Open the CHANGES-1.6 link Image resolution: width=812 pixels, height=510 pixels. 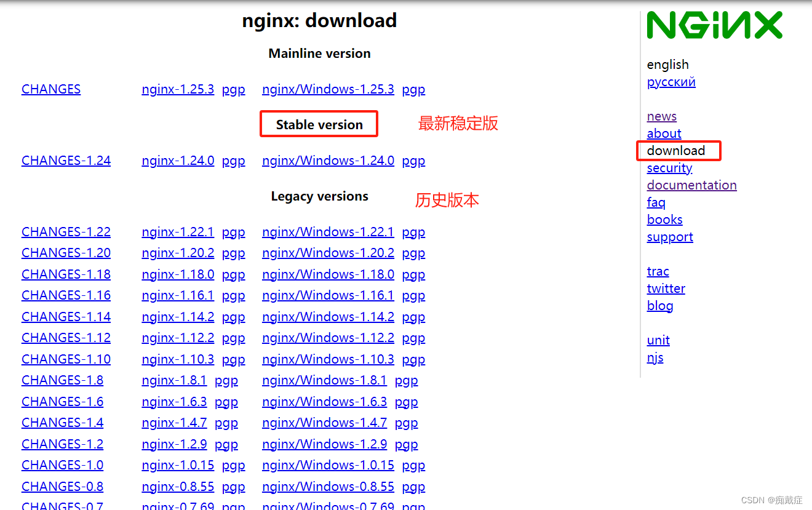pos(63,402)
